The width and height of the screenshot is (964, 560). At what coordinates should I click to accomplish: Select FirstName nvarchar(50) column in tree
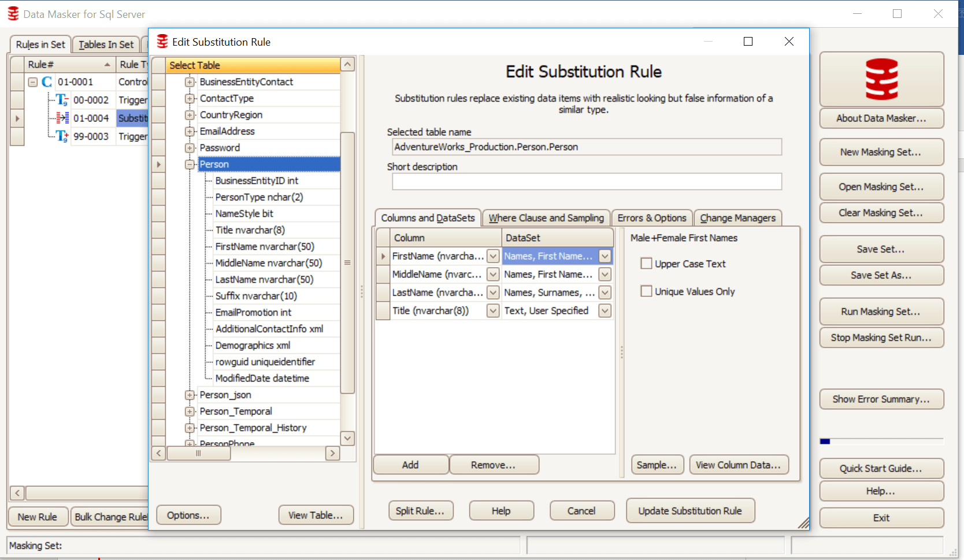(x=265, y=247)
